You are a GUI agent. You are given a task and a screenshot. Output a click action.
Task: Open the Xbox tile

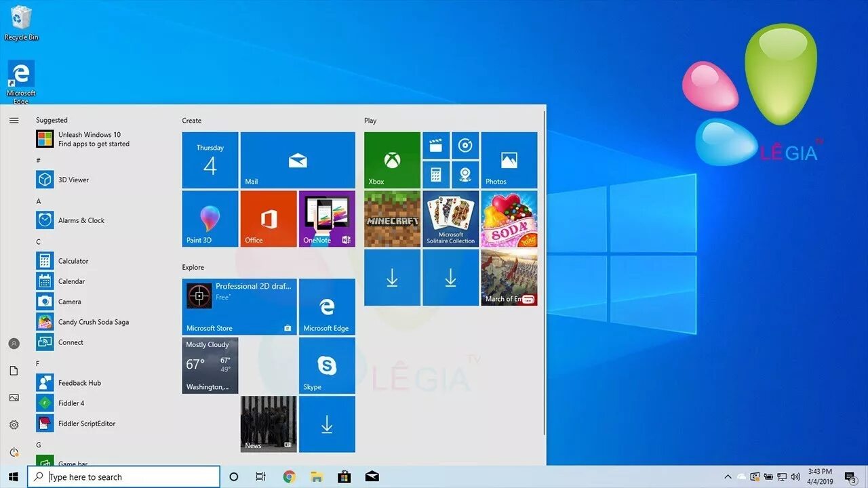[x=392, y=160]
